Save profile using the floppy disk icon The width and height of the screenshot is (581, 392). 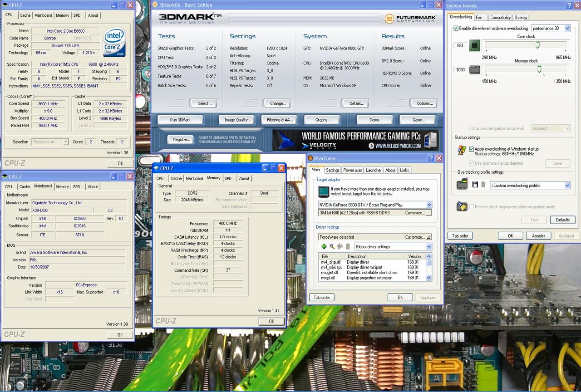tap(475, 185)
